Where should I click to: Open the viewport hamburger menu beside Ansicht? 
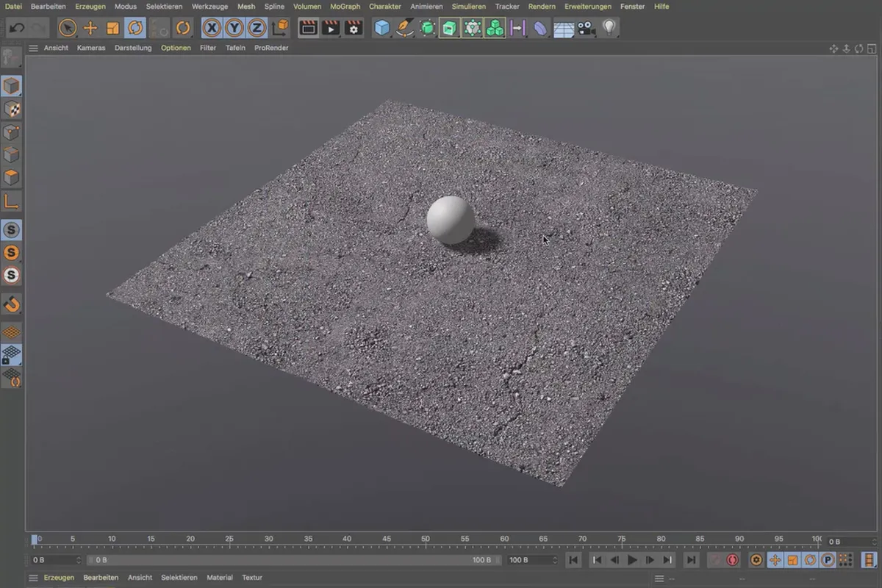tap(33, 48)
